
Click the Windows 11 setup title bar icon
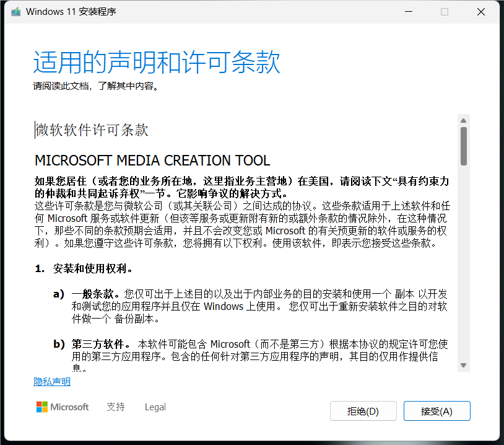15,12
